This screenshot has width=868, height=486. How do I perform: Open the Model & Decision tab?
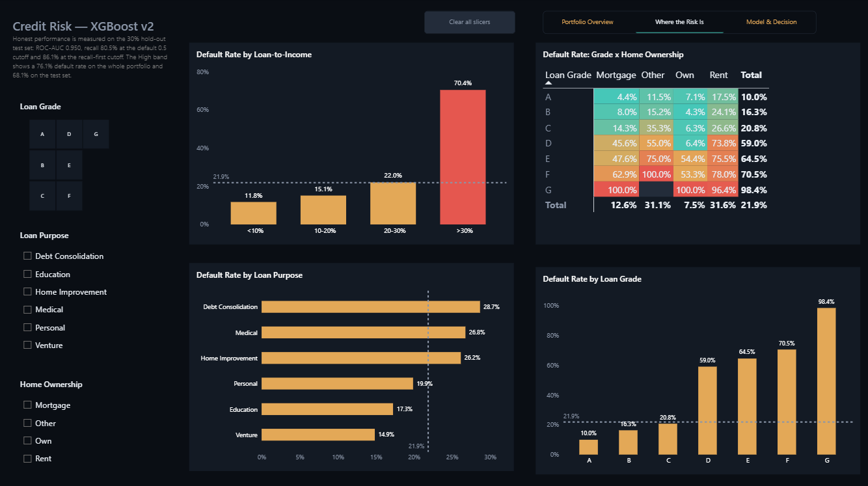771,22
